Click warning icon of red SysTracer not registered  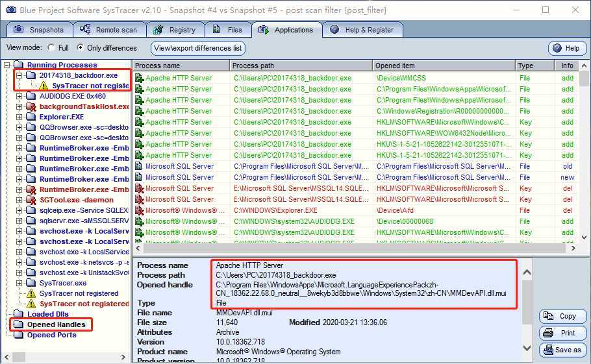pyautogui.click(x=31, y=304)
